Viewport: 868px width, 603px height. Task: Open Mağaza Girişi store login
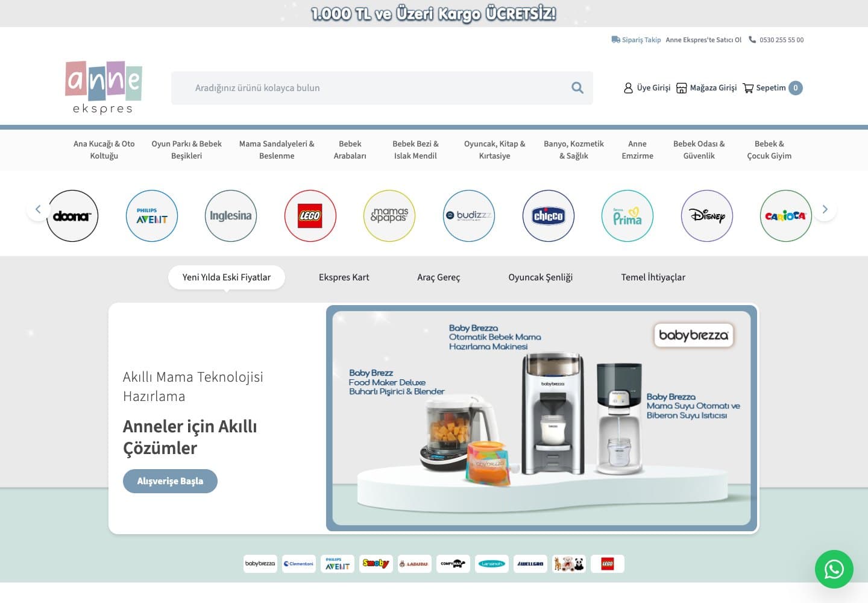point(706,88)
